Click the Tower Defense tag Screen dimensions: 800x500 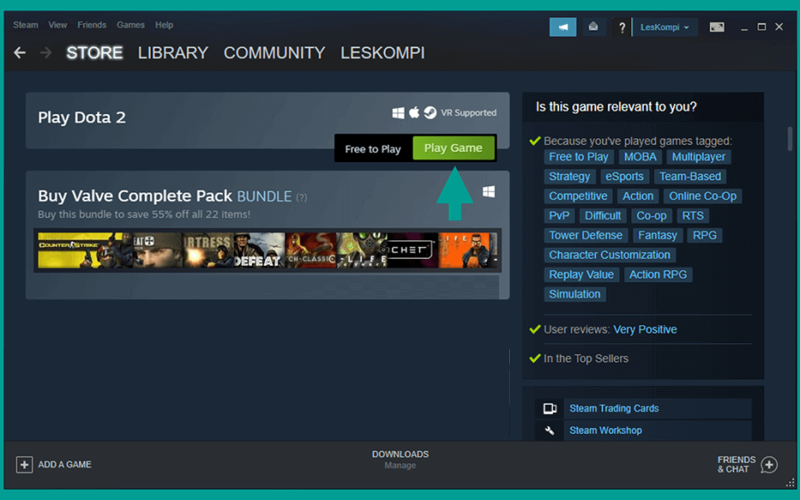(x=586, y=236)
